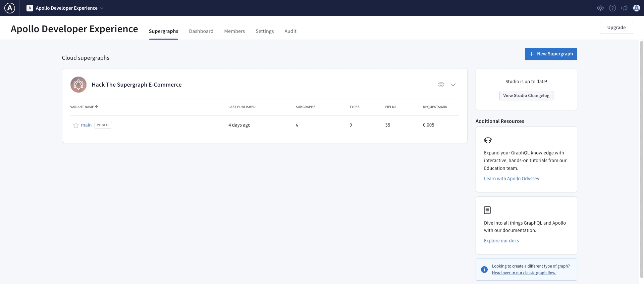Click the Types value 9

tap(351, 125)
